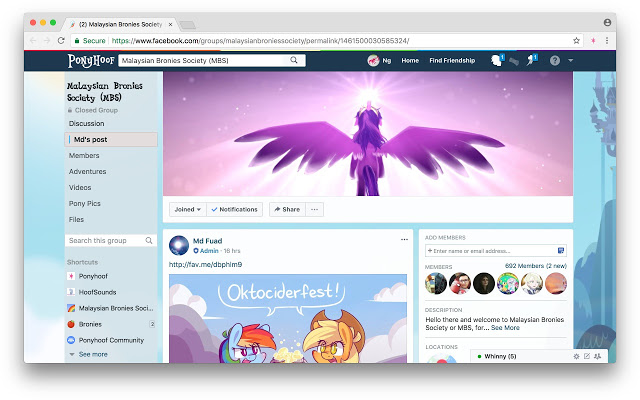
Task: Reload the page with browser refresh
Action: [x=61, y=40]
